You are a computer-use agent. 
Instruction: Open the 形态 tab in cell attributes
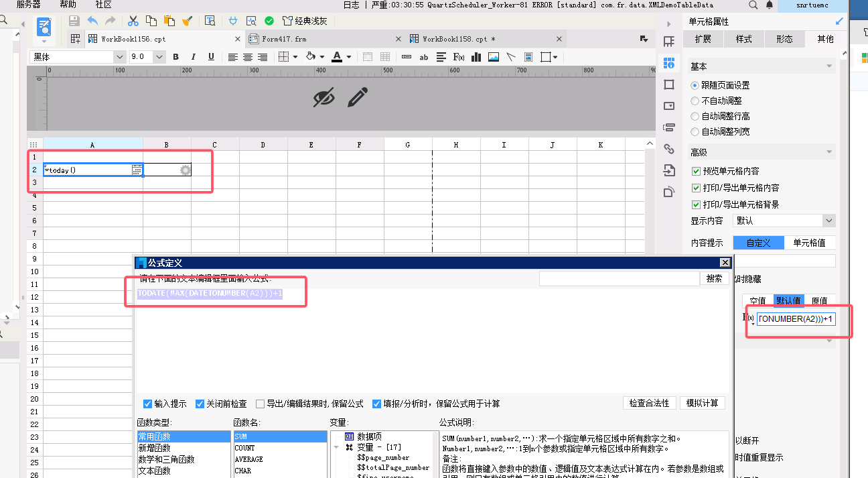(x=784, y=39)
